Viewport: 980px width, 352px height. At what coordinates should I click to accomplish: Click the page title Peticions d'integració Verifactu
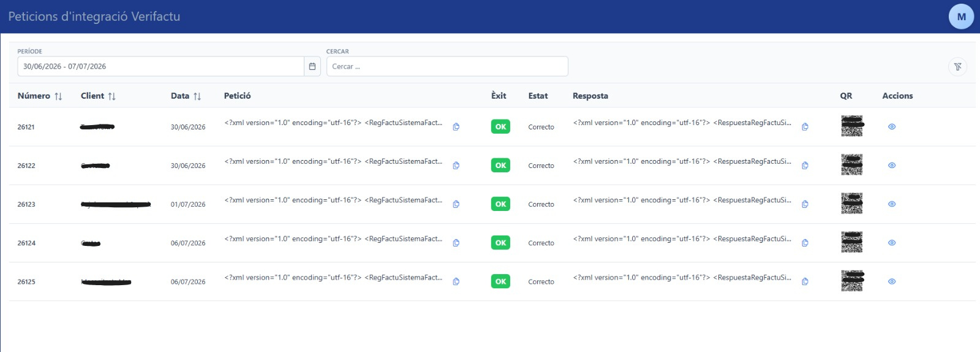94,17
